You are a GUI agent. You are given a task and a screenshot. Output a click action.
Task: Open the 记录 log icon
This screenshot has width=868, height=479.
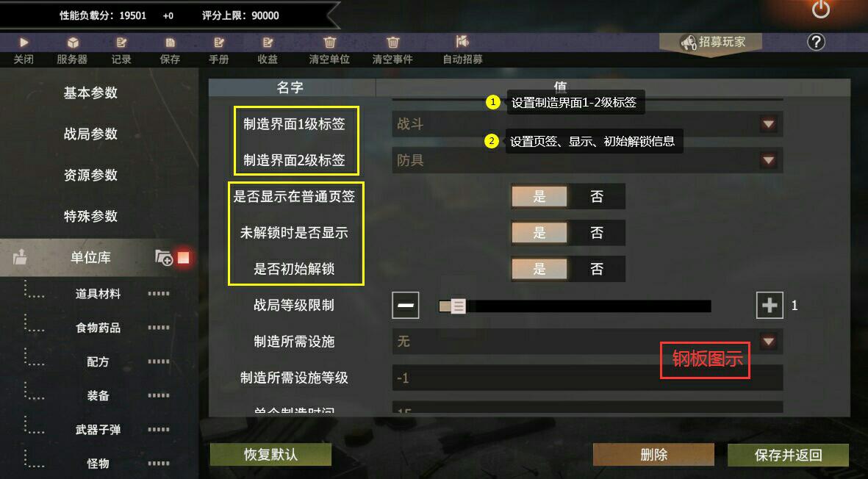pos(121,43)
